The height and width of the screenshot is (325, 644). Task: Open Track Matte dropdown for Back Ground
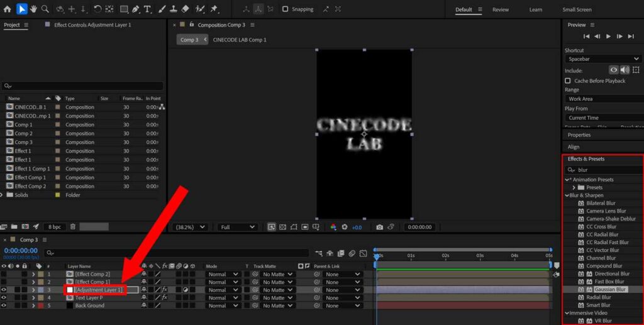pos(277,306)
